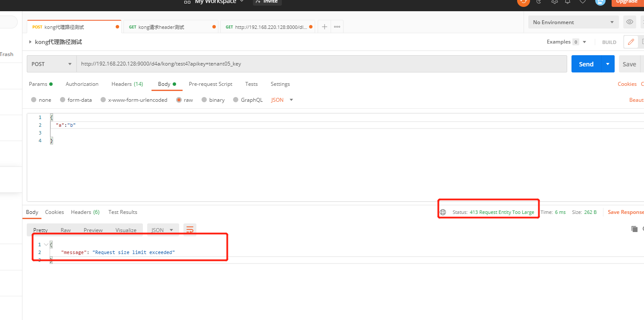The image size is (644, 320).
Task: Collapse response JSON fold arrow on line 1
Action: pyautogui.click(x=47, y=245)
